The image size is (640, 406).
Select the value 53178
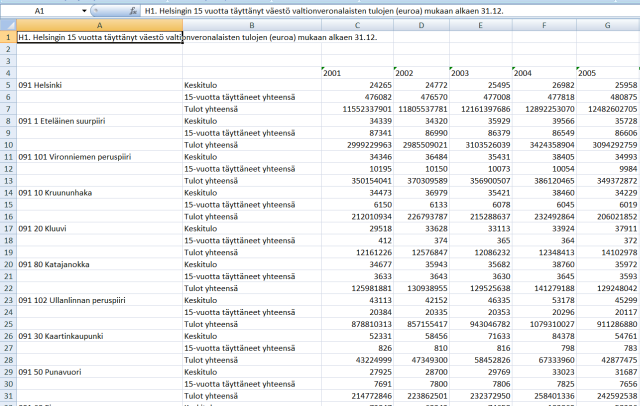544,300
